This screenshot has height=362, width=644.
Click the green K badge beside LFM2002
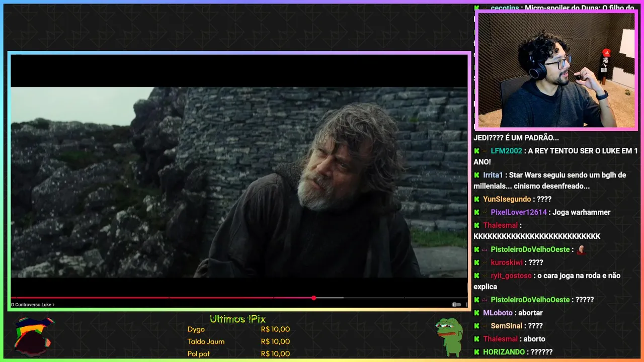[476, 151]
